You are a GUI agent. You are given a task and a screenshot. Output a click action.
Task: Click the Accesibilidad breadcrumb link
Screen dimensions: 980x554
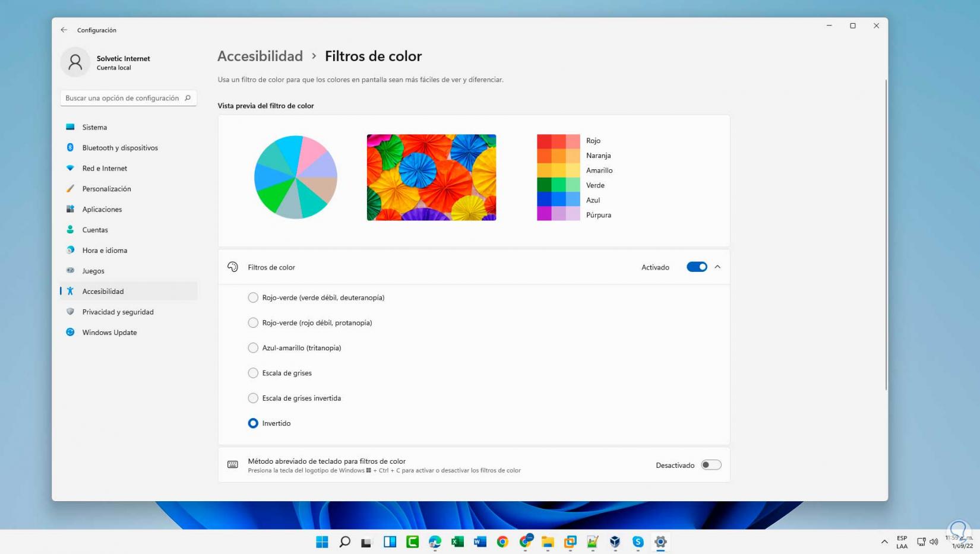[x=260, y=56]
